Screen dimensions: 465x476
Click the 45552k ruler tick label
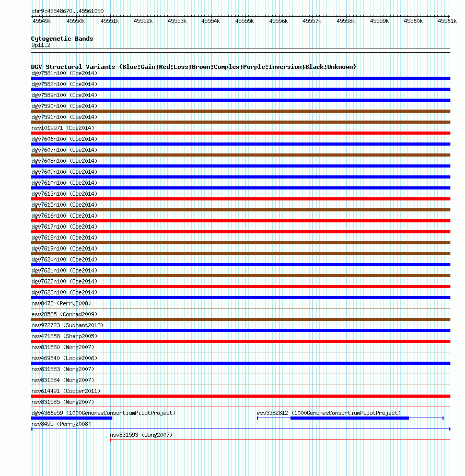(x=143, y=21)
